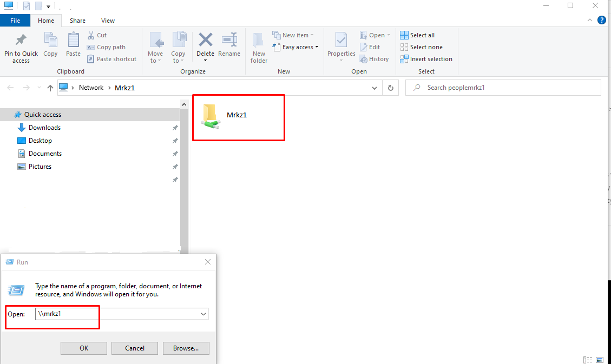The height and width of the screenshot is (364, 611).
Task: Unpin Downloads using its pin icon
Action: (175, 128)
